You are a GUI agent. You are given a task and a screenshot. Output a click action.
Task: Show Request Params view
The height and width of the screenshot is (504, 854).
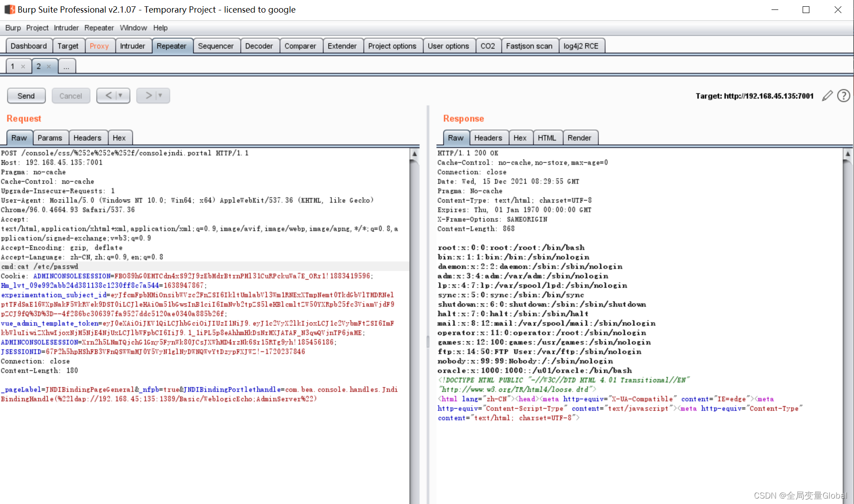[x=50, y=138]
